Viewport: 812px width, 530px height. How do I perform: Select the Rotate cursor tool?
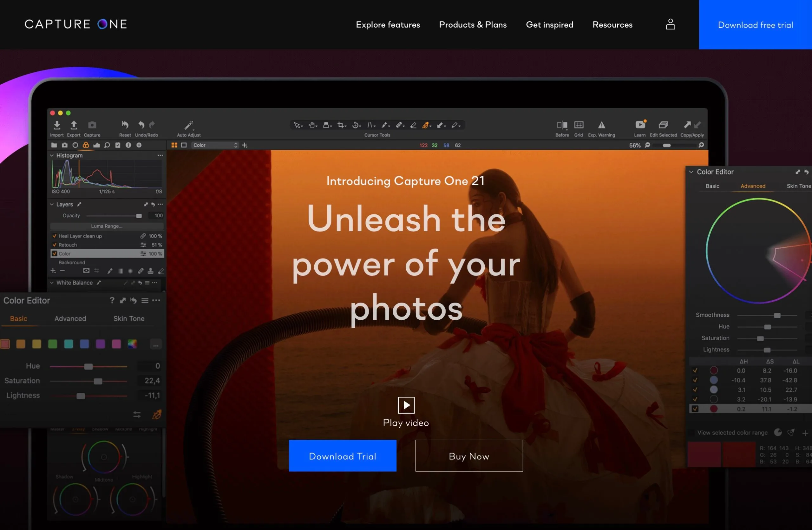point(356,125)
